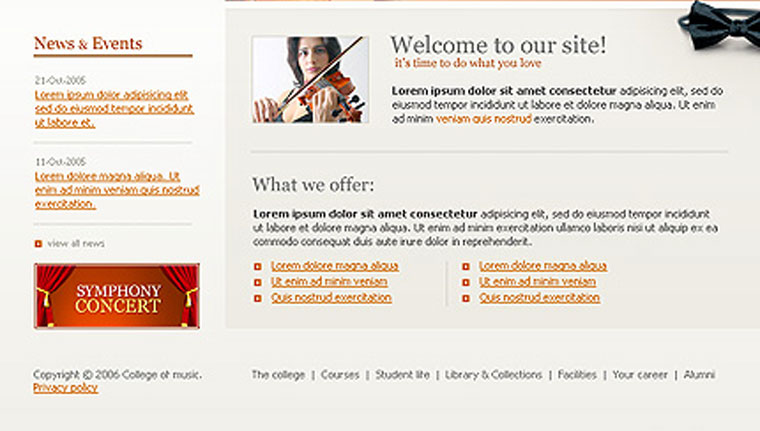Screen dimensions: 760x431
Task: Visit the Alumni footer link
Action: tap(700, 375)
